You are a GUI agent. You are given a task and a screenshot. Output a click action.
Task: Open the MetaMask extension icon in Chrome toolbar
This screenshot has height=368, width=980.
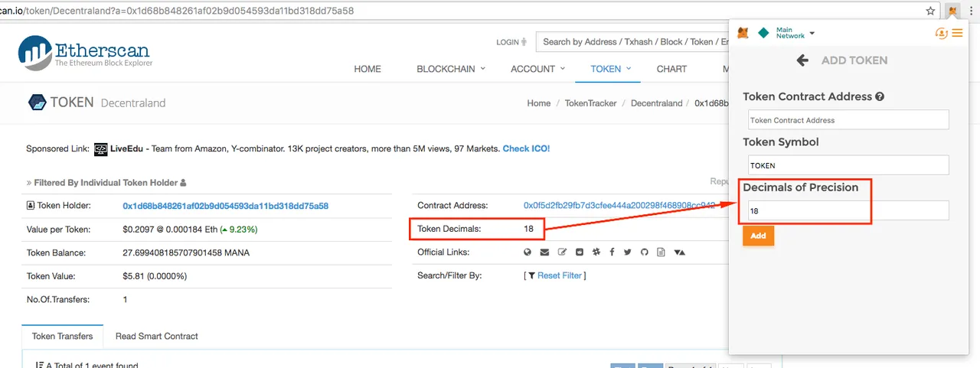point(952,11)
